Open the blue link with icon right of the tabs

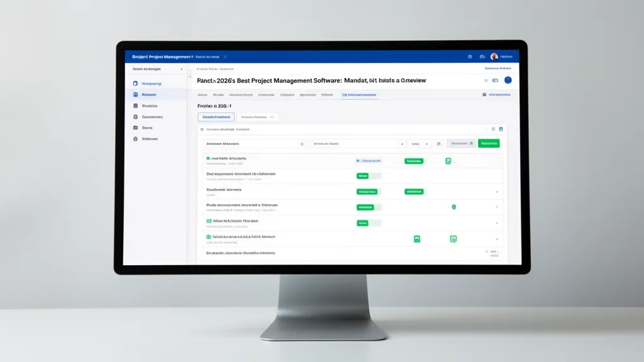click(x=496, y=95)
